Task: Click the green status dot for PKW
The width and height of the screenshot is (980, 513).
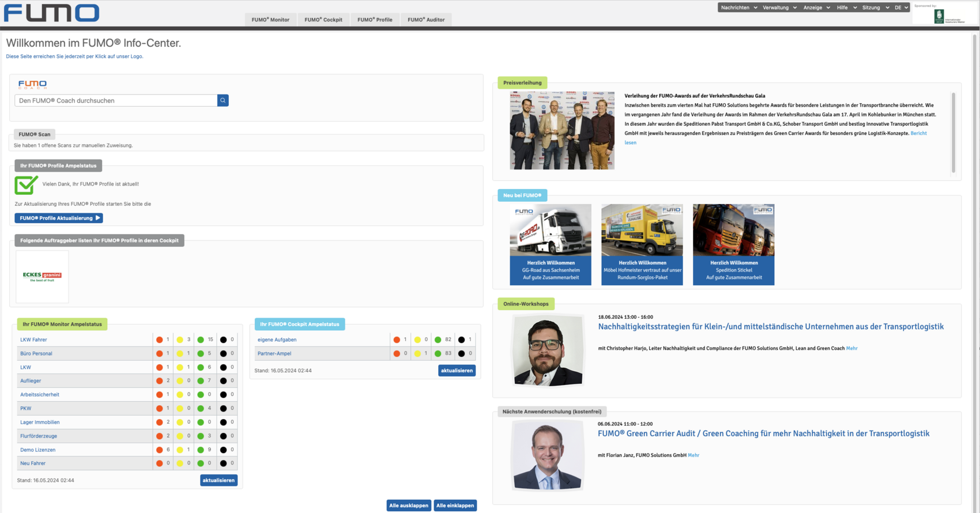Action: click(201, 408)
